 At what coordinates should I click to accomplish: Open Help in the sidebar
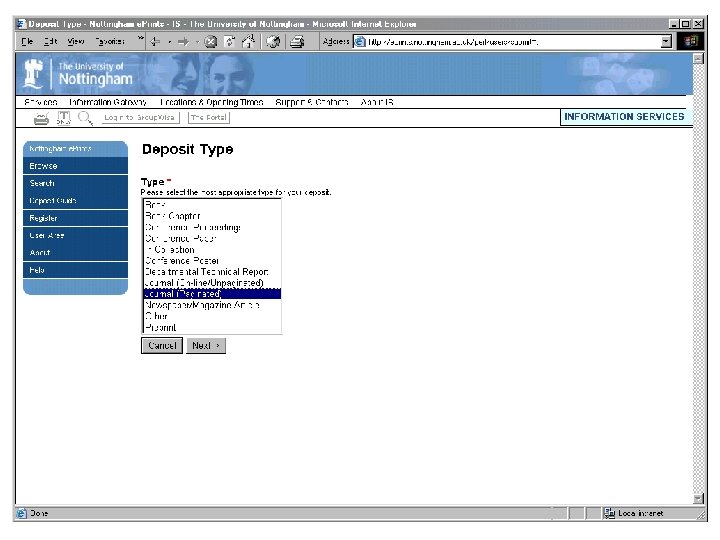point(75,270)
